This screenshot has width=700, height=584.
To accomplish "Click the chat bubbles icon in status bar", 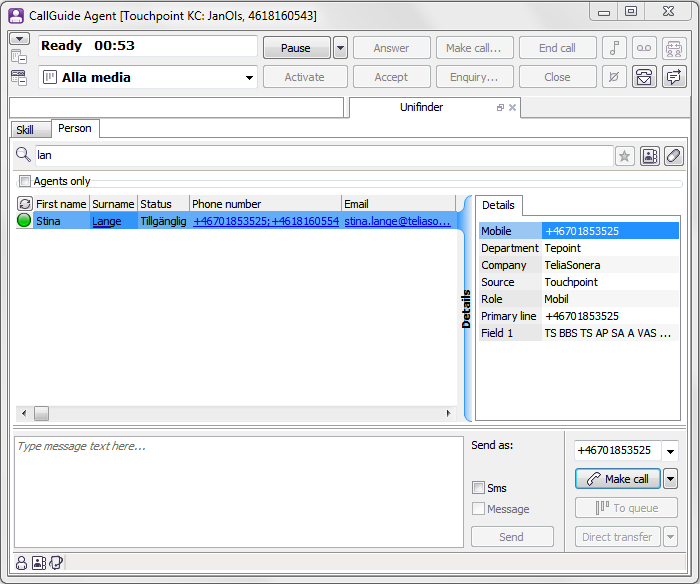I will pyautogui.click(x=56, y=563).
